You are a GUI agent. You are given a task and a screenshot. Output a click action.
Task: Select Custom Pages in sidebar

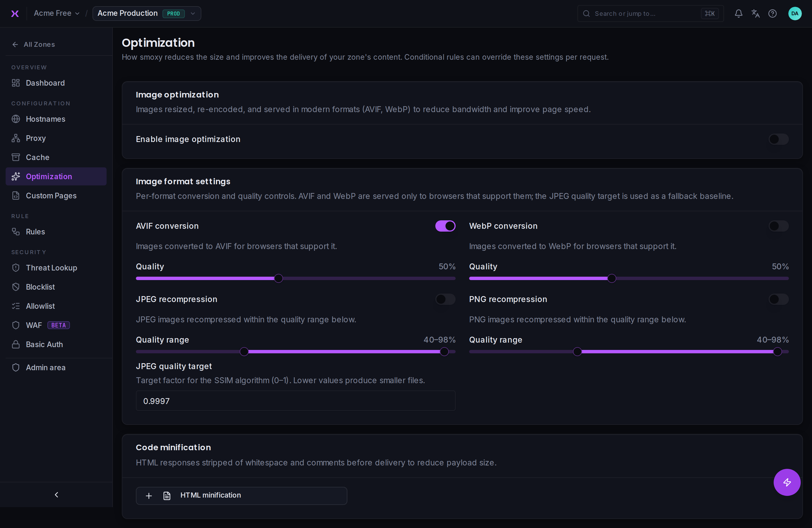pyautogui.click(x=56, y=196)
